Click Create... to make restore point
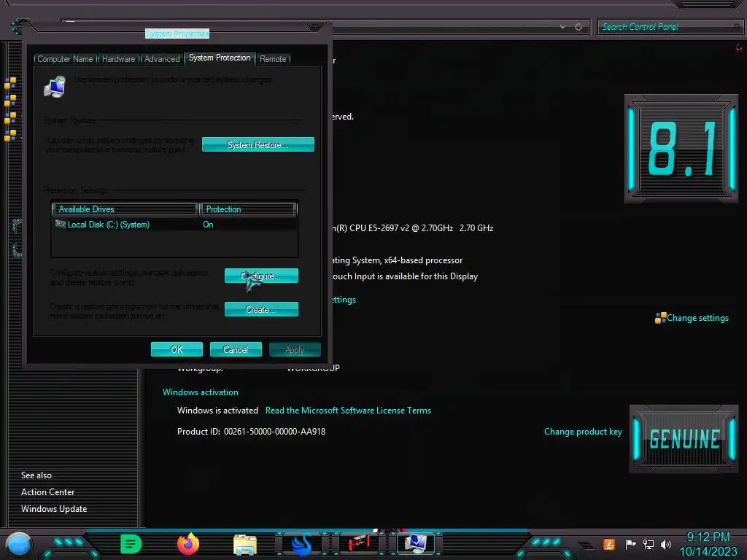The image size is (747, 560). click(262, 309)
